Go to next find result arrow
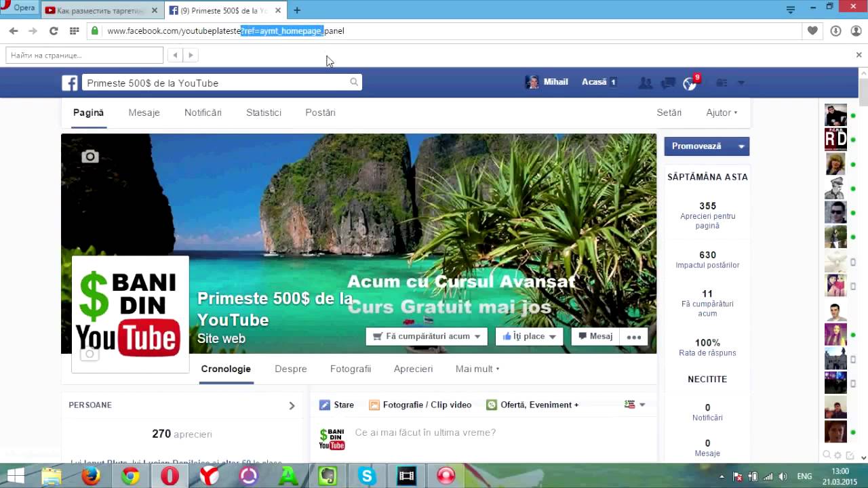The width and height of the screenshot is (868, 488). [191, 55]
